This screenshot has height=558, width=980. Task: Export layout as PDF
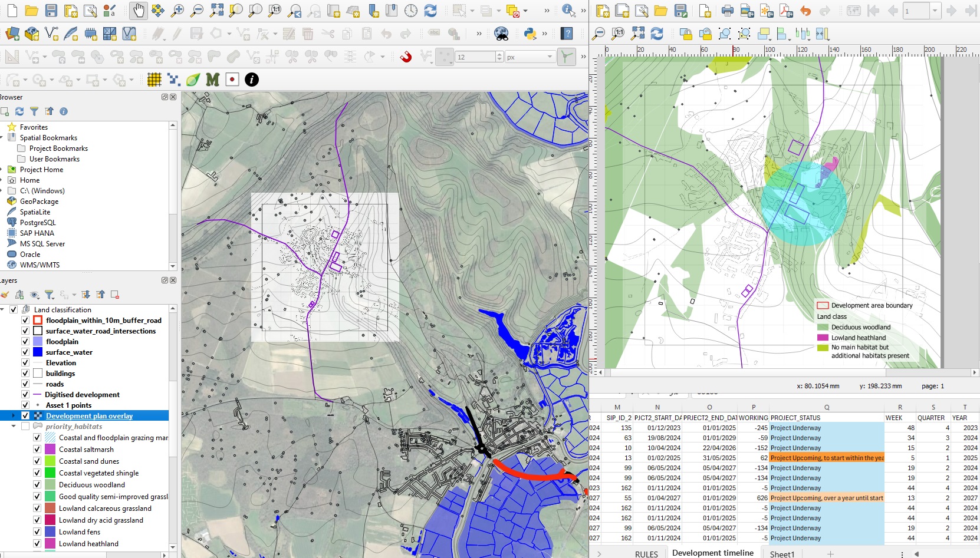785,11
